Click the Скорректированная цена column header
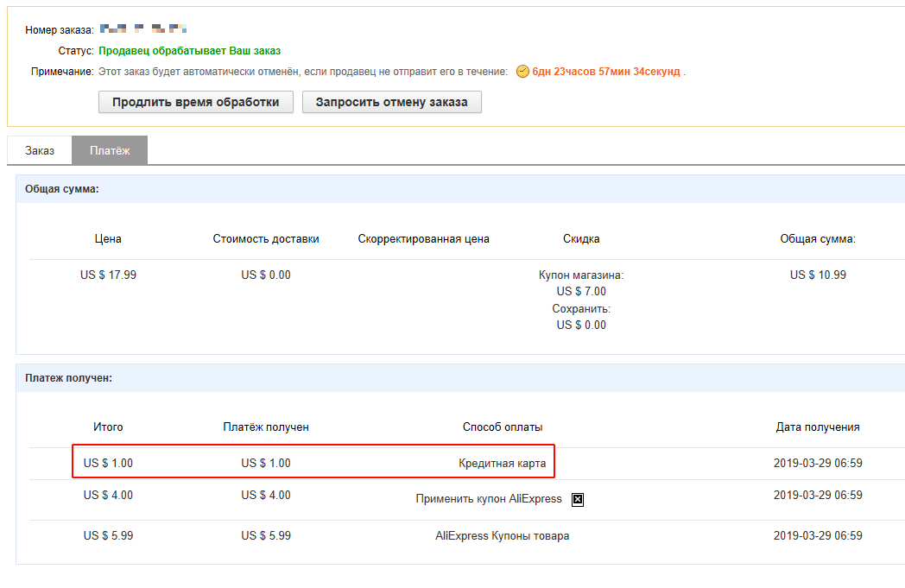The height and width of the screenshot is (588, 905). (423, 239)
